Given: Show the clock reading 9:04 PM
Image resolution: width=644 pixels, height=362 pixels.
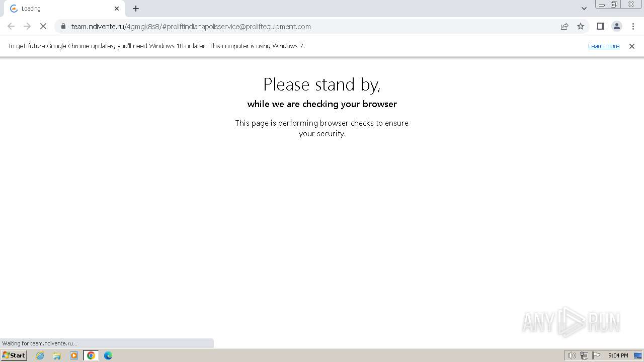Looking at the screenshot, I should 618,355.
